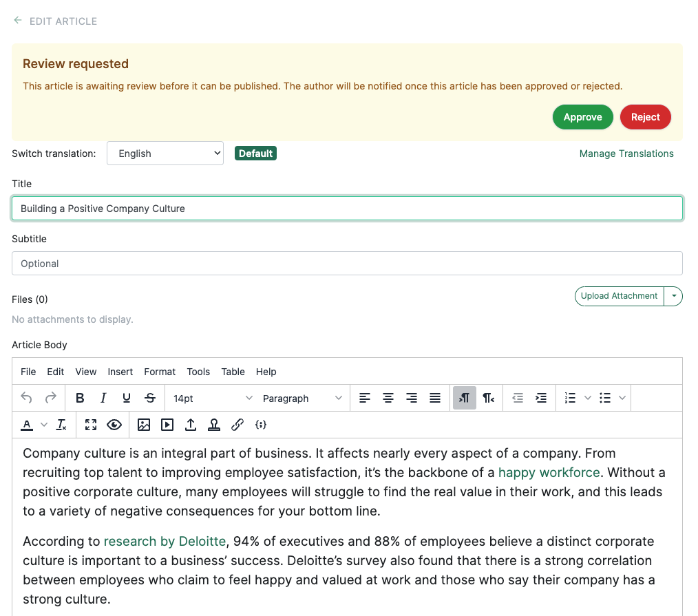Click into the Subtitle input field
The height and width of the screenshot is (616, 698).
pos(347,264)
